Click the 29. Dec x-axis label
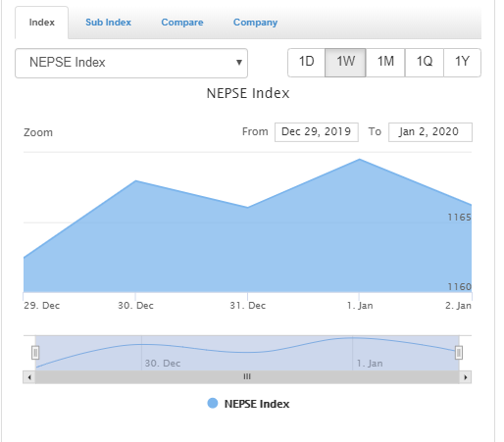504x442 pixels. (41, 306)
